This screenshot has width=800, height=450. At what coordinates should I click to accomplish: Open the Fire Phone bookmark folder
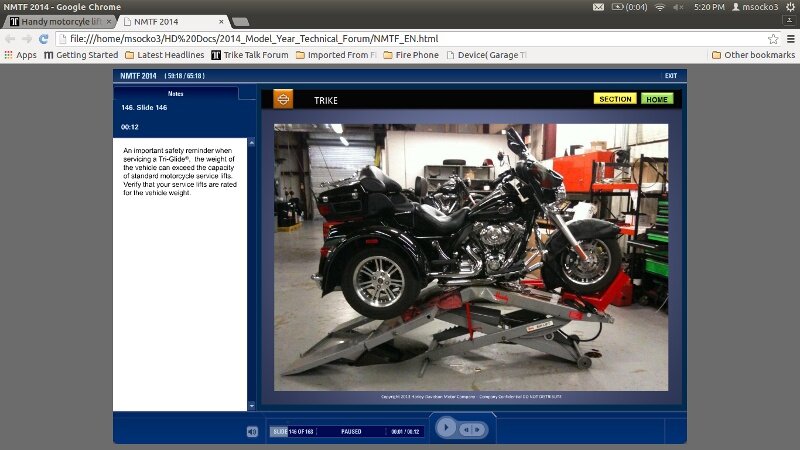click(x=411, y=55)
